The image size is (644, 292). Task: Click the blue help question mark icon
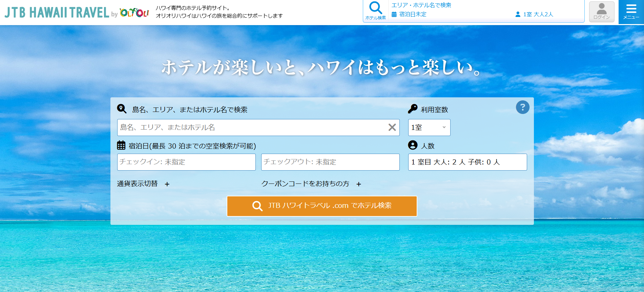pos(522,108)
